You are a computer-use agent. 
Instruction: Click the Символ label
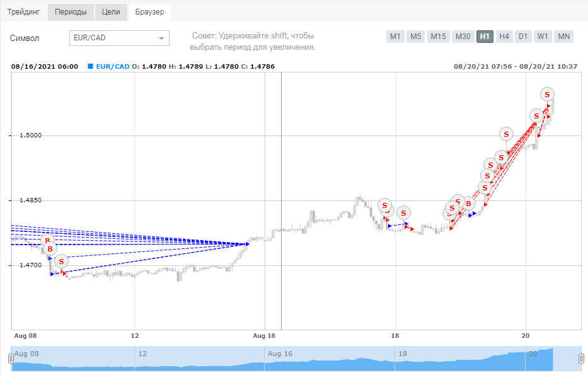pos(25,38)
